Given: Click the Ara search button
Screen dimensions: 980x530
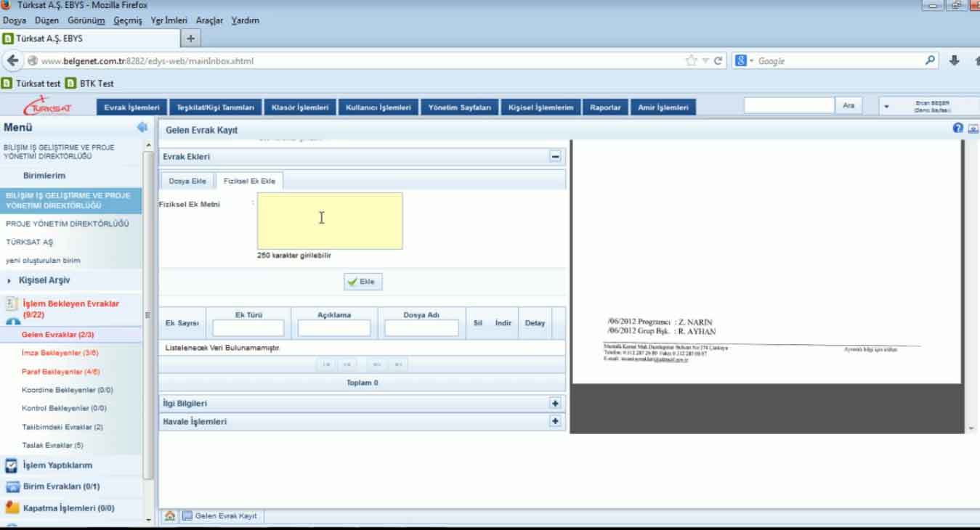Looking at the screenshot, I should point(849,106).
